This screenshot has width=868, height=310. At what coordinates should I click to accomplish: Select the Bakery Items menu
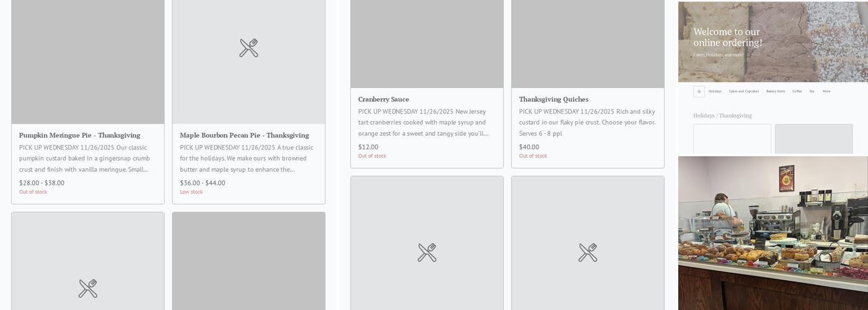pos(775,91)
